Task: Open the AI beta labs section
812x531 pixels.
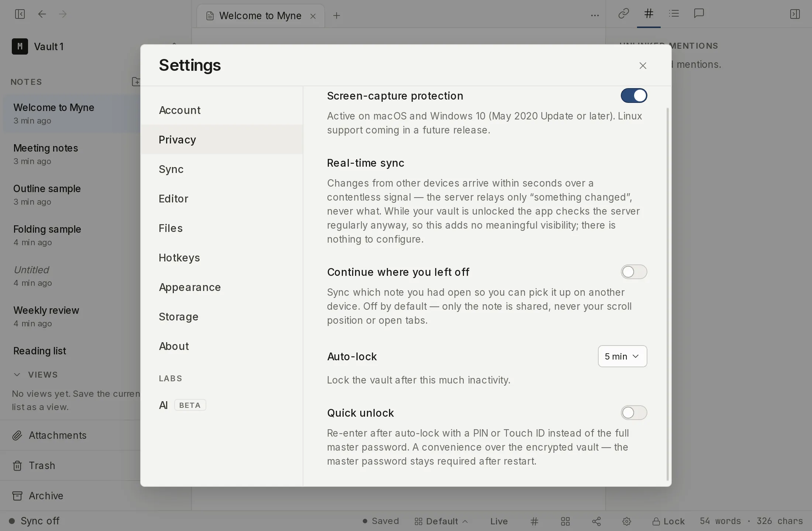Action: click(x=221, y=405)
